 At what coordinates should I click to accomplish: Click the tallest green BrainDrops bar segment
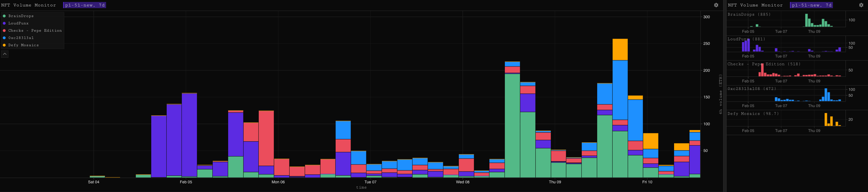coord(512,125)
